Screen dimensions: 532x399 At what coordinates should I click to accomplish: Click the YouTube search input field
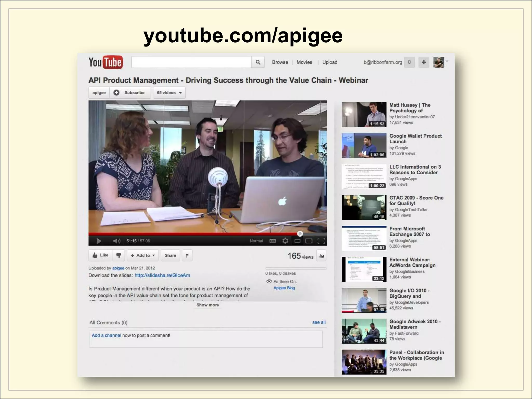(191, 62)
